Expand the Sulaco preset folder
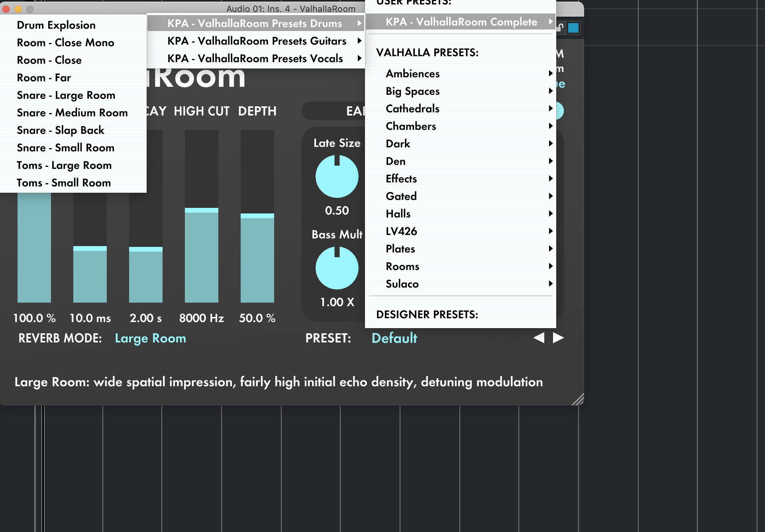 [402, 284]
